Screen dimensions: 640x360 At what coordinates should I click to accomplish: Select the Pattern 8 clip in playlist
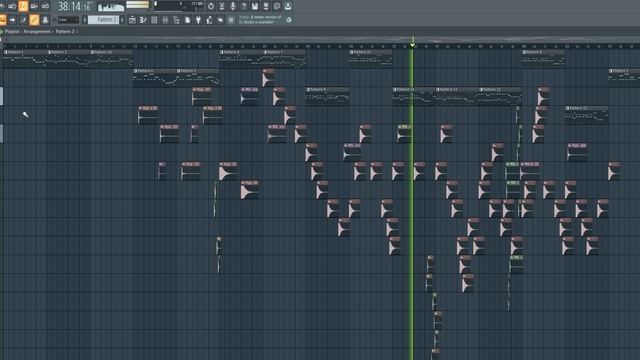pos(544,58)
